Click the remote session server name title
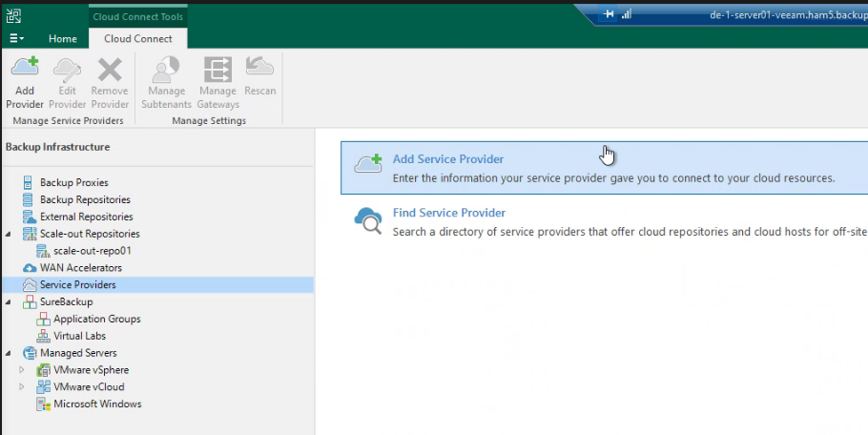This screenshot has height=435, width=868. pos(789,15)
